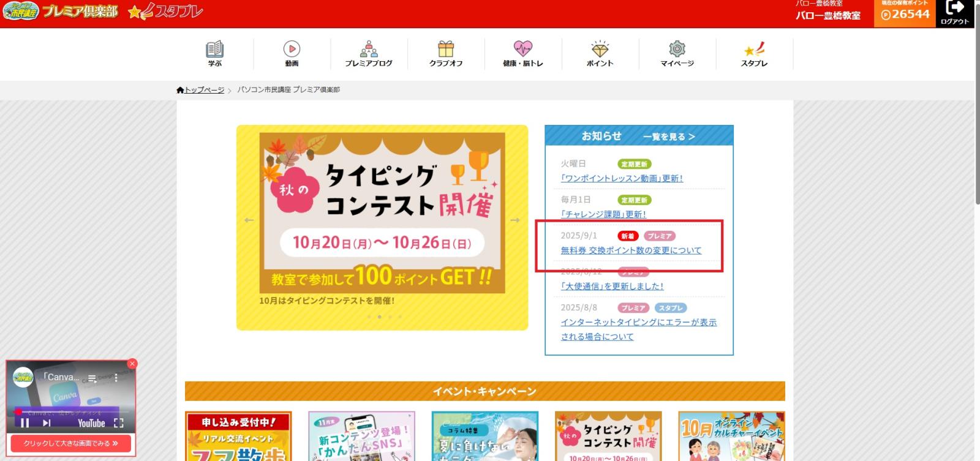Show next banner slide with right arrow

tap(515, 220)
